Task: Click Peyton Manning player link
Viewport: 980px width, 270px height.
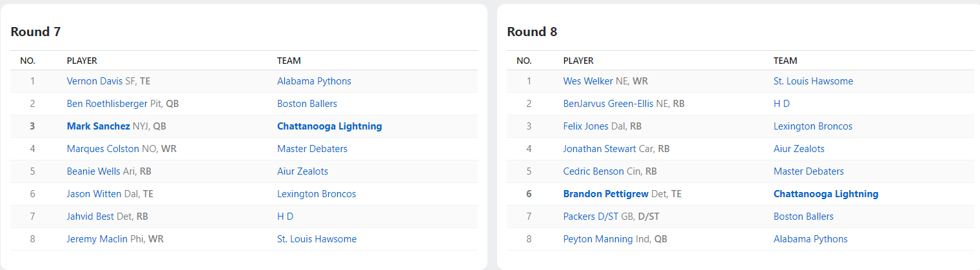Action: click(x=598, y=239)
